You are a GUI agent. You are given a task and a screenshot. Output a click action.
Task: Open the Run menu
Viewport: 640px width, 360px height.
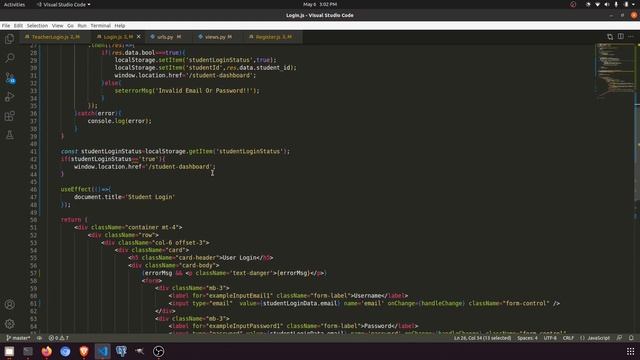coord(82,25)
